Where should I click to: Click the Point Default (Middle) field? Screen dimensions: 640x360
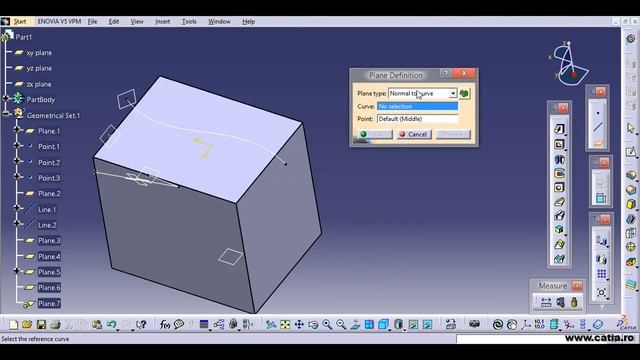point(418,119)
